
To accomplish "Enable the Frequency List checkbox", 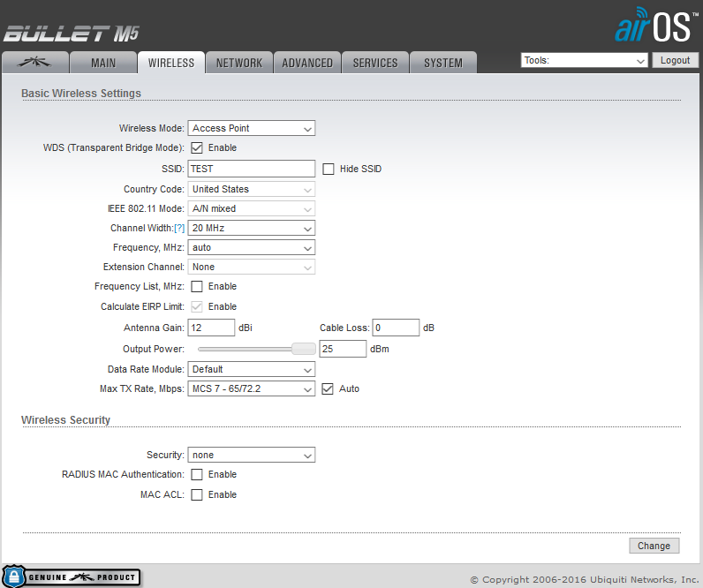I will pyautogui.click(x=197, y=286).
